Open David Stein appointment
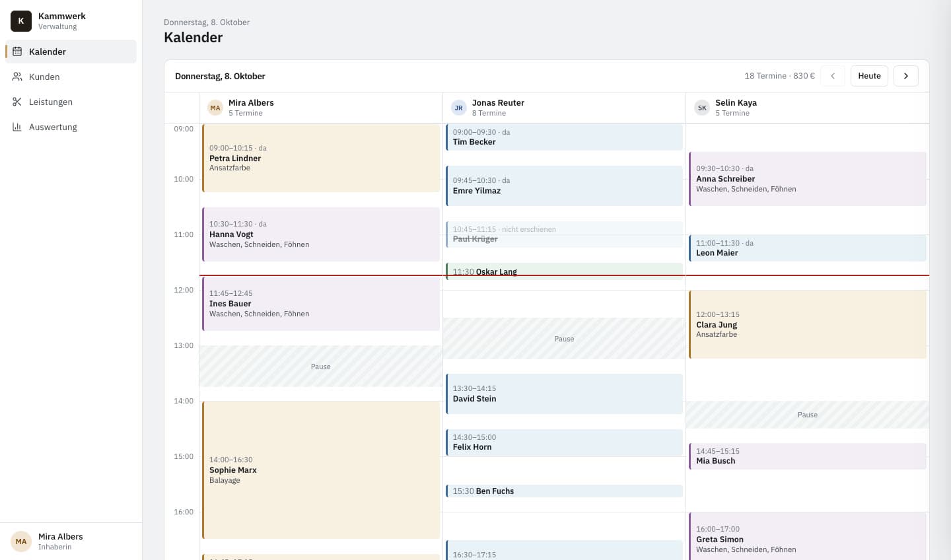 [x=564, y=394]
